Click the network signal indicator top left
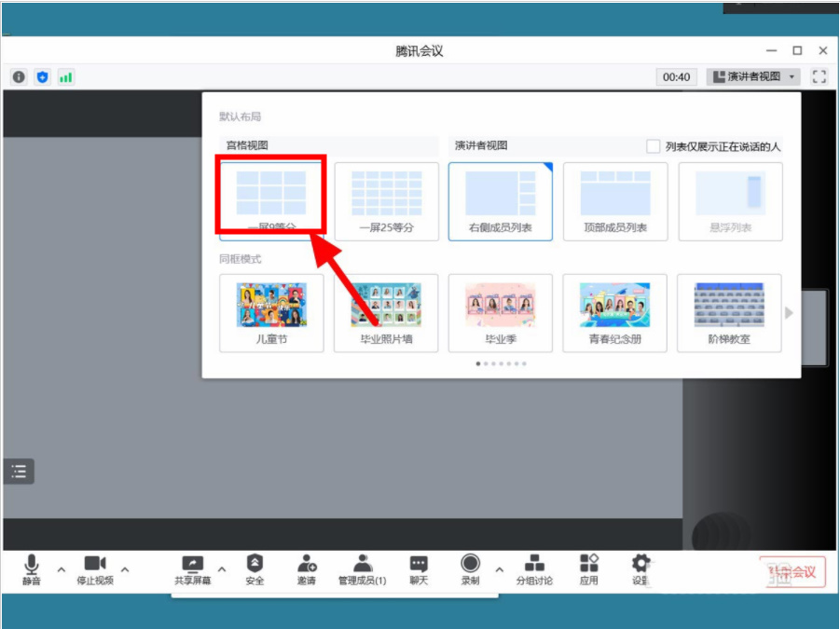The image size is (840, 629). click(x=64, y=77)
